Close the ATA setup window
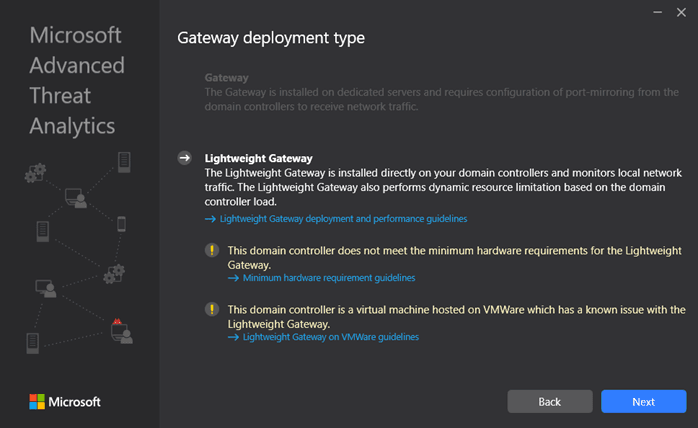 (x=681, y=12)
